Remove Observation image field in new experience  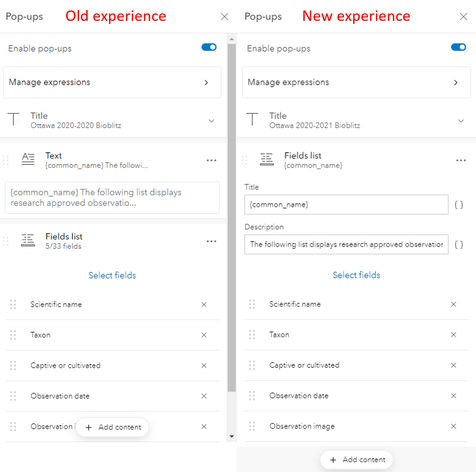click(x=454, y=426)
